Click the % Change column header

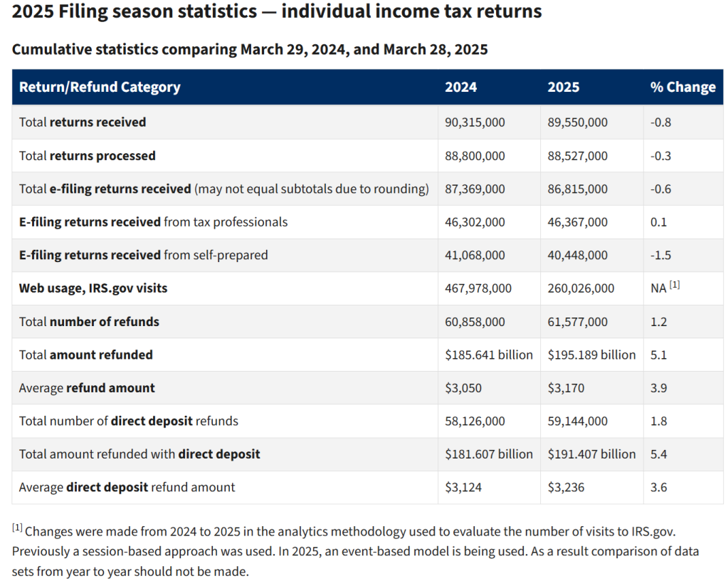click(x=682, y=87)
